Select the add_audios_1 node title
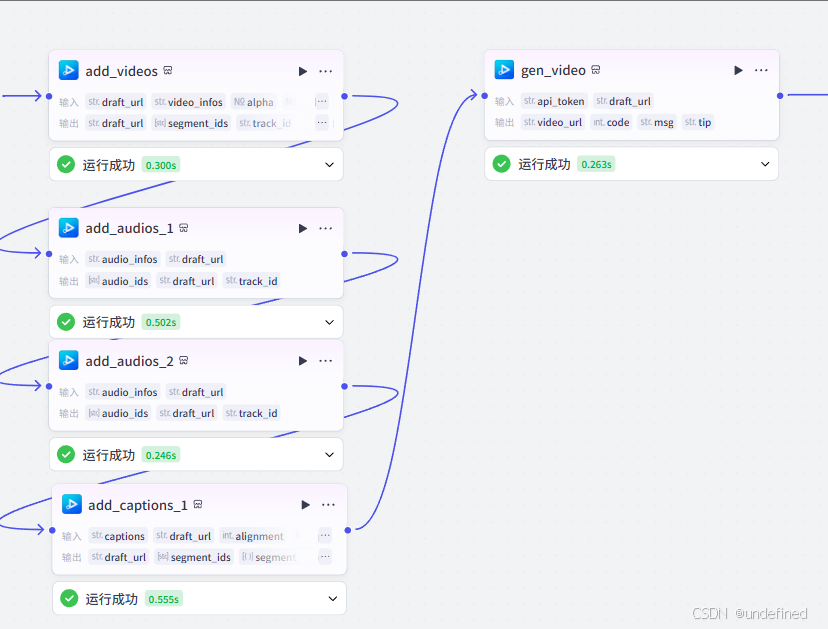Screen dimensions: 828x629 [x=129, y=228]
